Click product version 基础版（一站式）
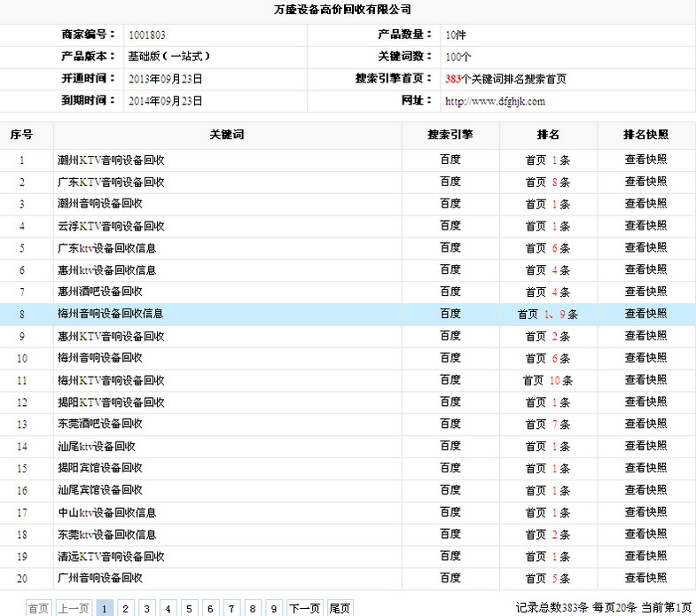The image size is (696, 616). click(x=168, y=57)
